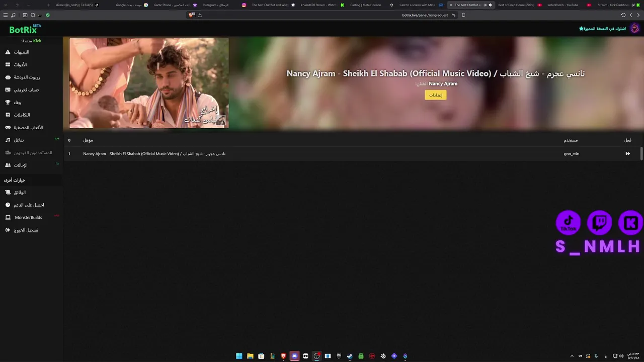The image size is (644, 362).
Task: Open المستخدمون الفرعيون sub-users item
Action: point(29,153)
